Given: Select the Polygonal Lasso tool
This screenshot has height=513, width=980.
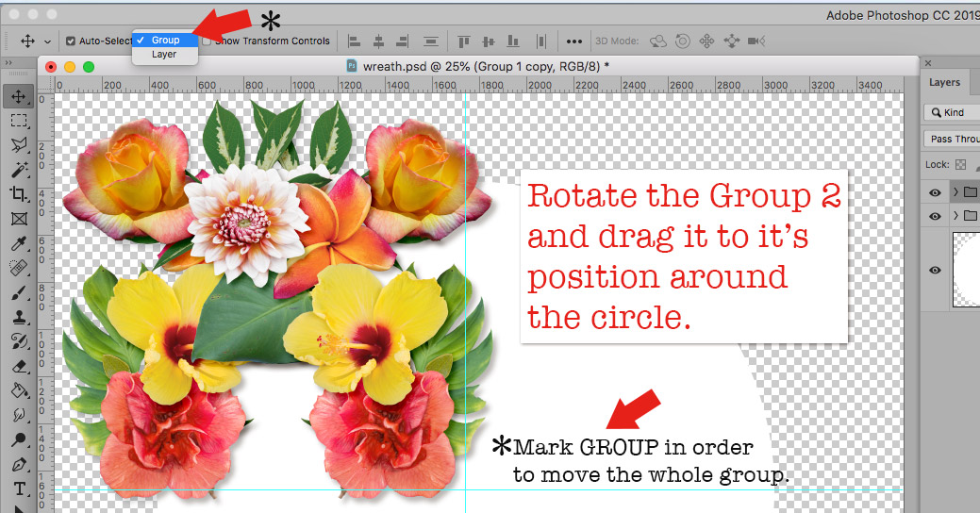Looking at the screenshot, I should pos(19,145).
